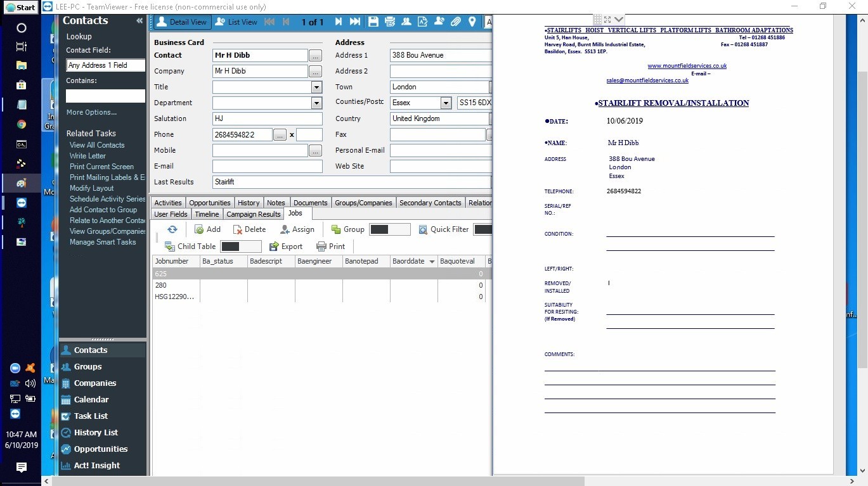Open the Quick Filter option

[443, 229]
